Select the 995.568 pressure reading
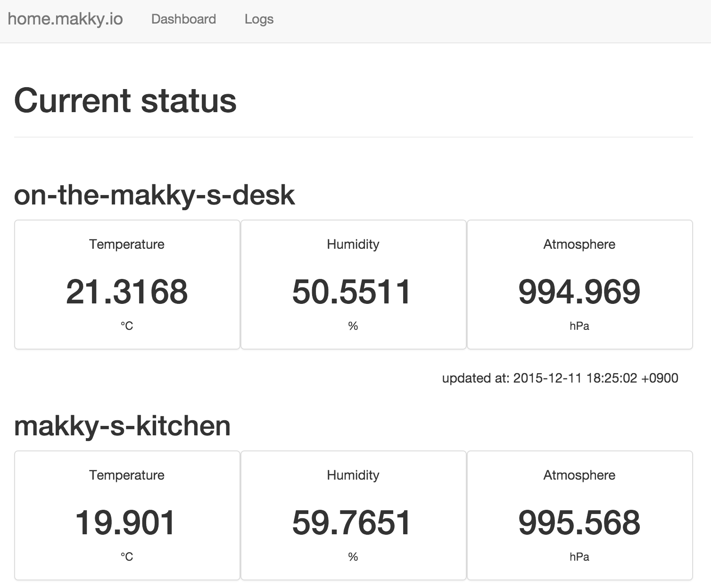Image resolution: width=711 pixels, height=588 pixels. coord(579,523)
